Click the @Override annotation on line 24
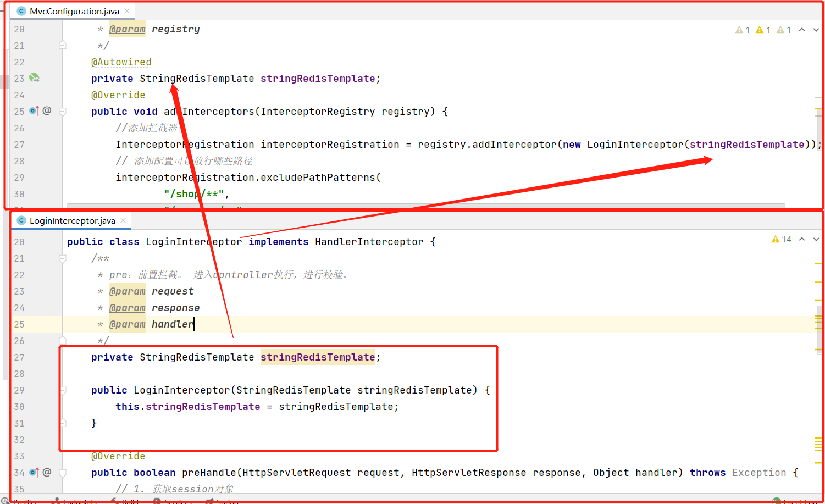 click(x=118, y=95)
